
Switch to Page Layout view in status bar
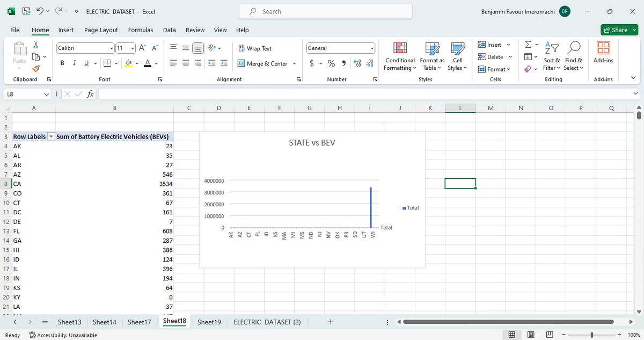click(530, 335)
